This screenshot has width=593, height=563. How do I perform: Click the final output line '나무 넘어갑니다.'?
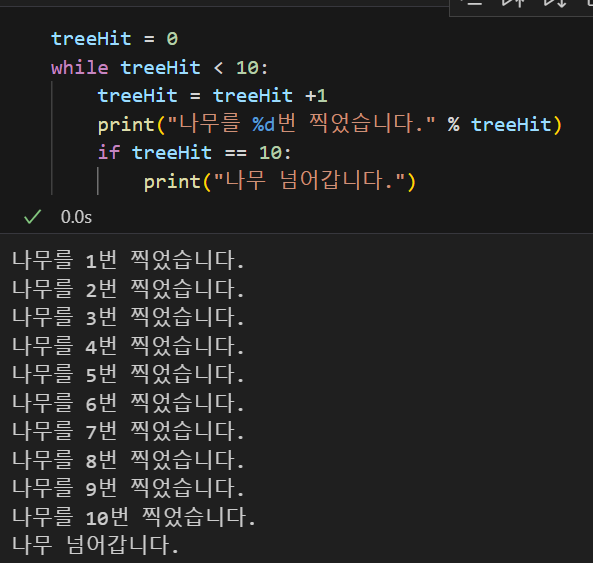pos(95,545)
